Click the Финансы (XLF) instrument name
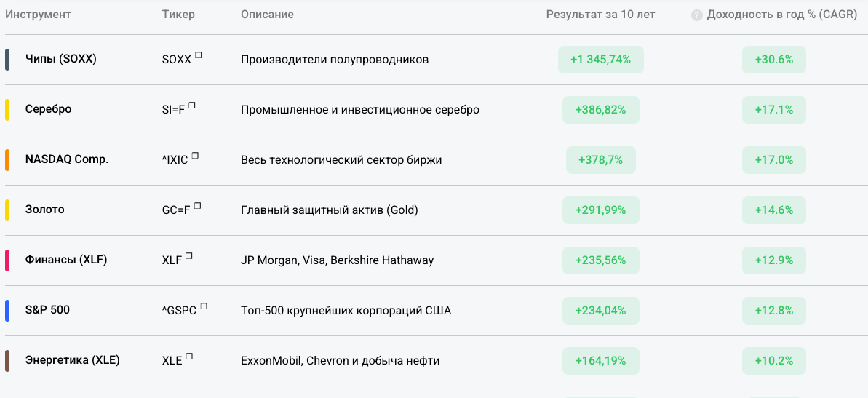The width and height of the screenshot is (868, 398). pos(65,260)
